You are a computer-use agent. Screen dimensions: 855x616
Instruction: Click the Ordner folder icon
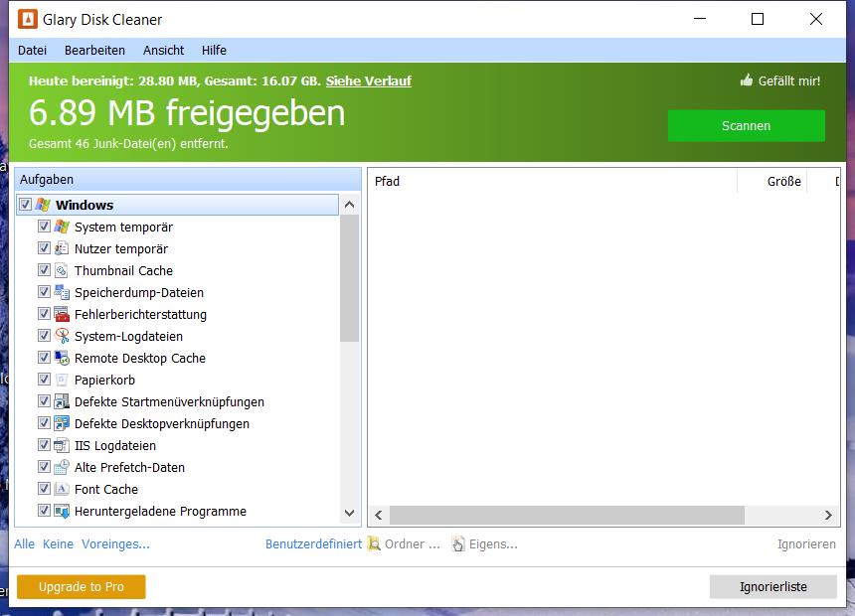(x=374, y=543)
